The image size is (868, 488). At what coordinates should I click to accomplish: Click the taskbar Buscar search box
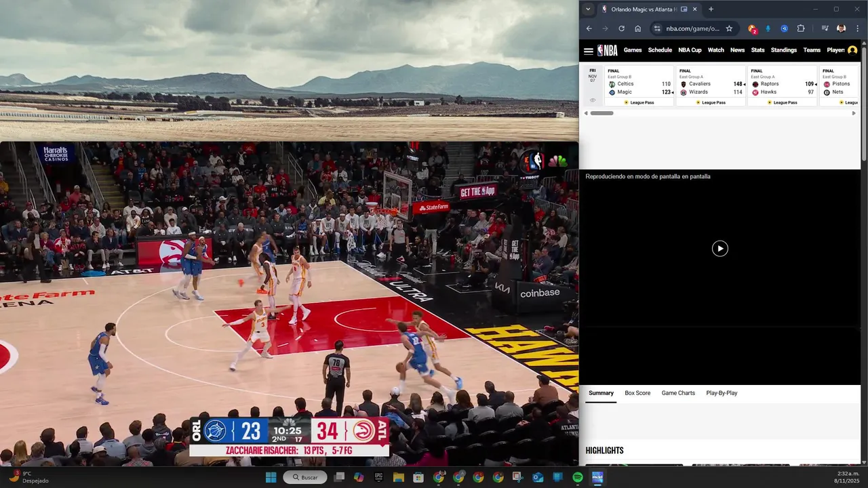click(305, 477)
